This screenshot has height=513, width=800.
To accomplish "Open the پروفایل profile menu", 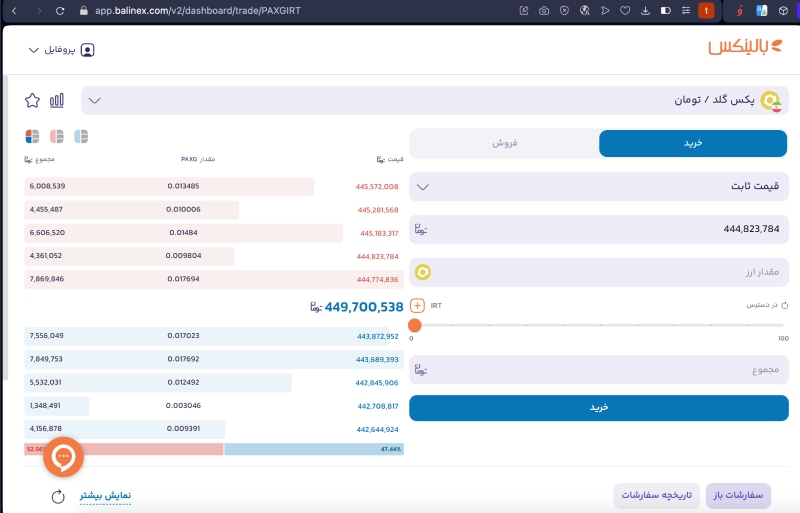I will [62, 49].
